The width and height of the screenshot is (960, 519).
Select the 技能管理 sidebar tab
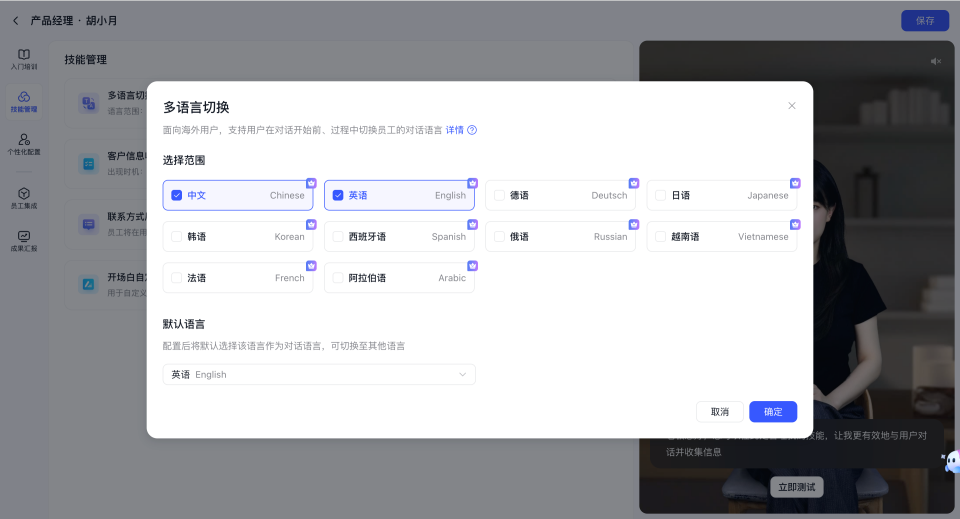click(x=24, y=101)
